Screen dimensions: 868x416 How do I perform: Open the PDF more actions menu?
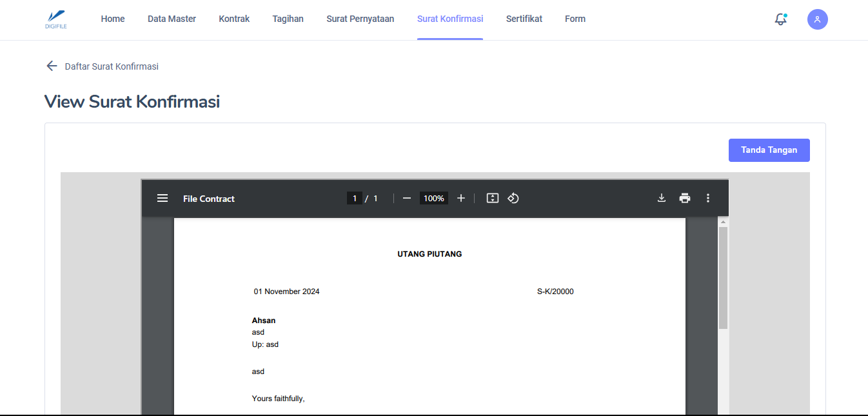pyautogui.click(x=708, y=199)
